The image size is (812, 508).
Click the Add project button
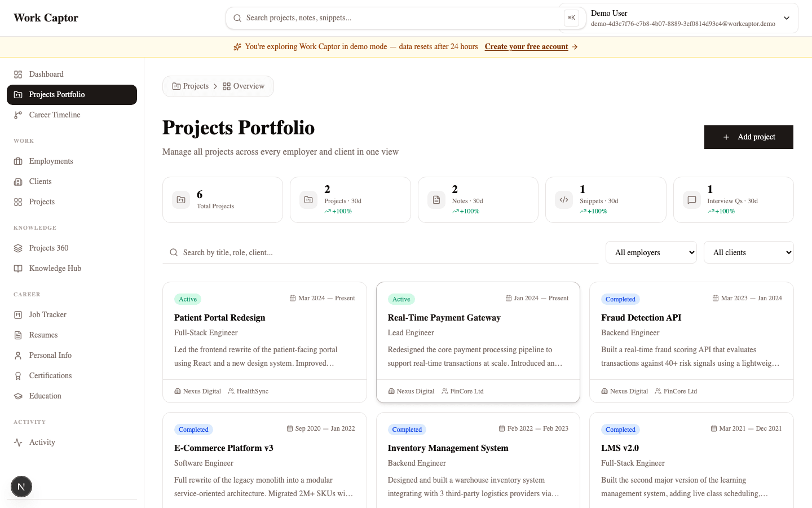click(749, 137)
